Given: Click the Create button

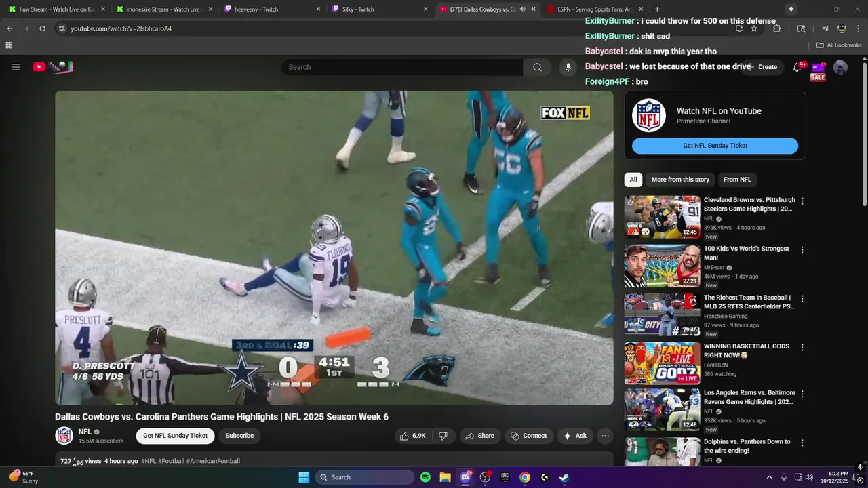Looking at the screenshot, I should click(764, 67).
